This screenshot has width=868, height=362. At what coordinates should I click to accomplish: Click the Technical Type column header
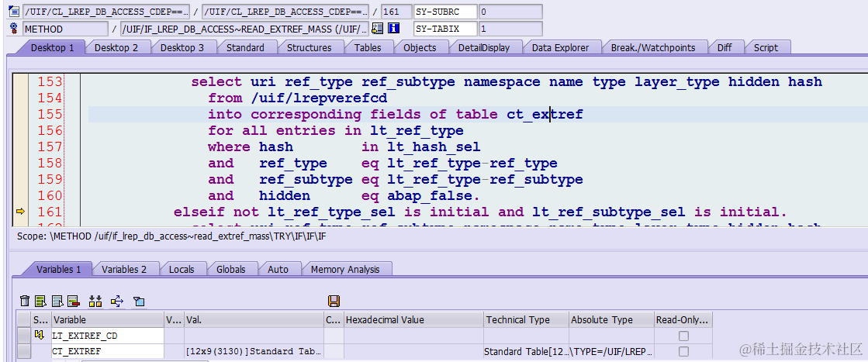526,320
